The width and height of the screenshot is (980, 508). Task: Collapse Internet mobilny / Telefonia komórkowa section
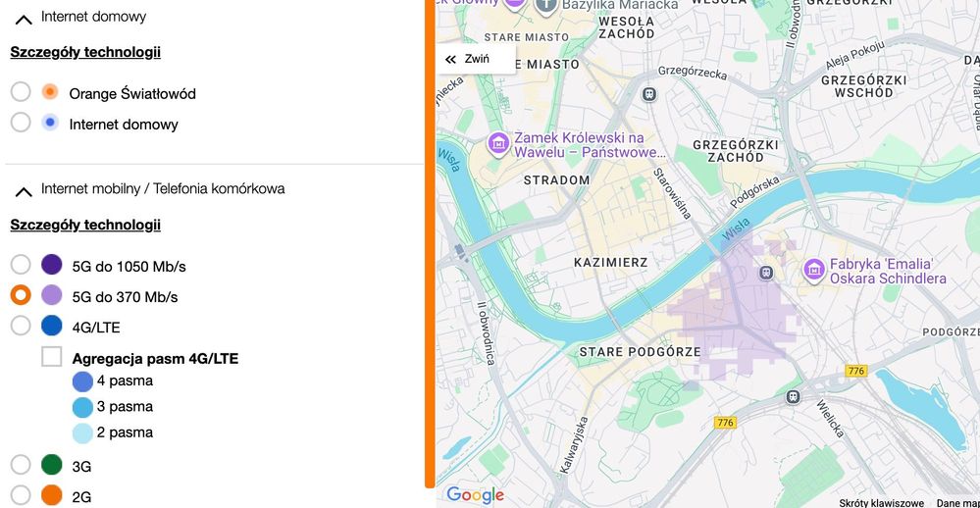point(24,189)
